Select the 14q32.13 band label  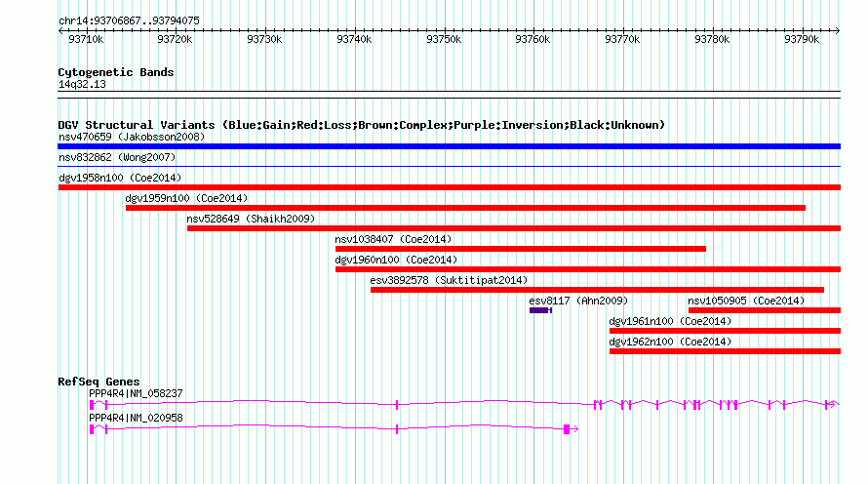[82, 84]
